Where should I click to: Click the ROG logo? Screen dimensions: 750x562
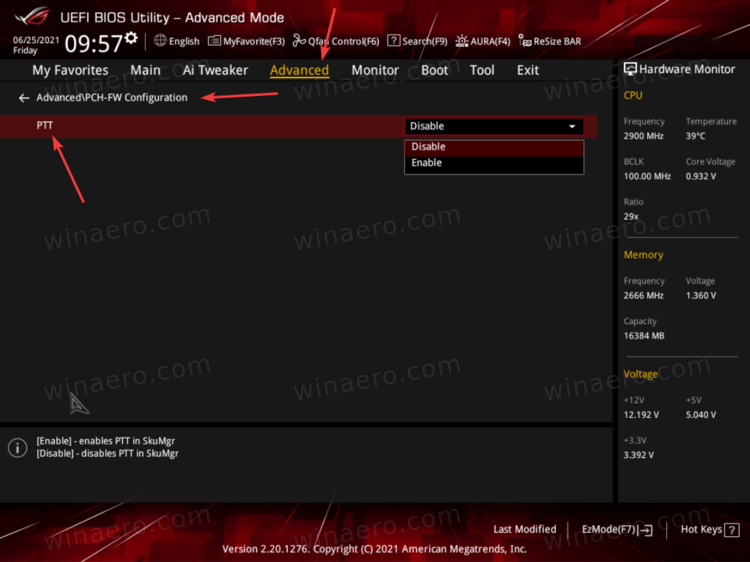[32, 16]
